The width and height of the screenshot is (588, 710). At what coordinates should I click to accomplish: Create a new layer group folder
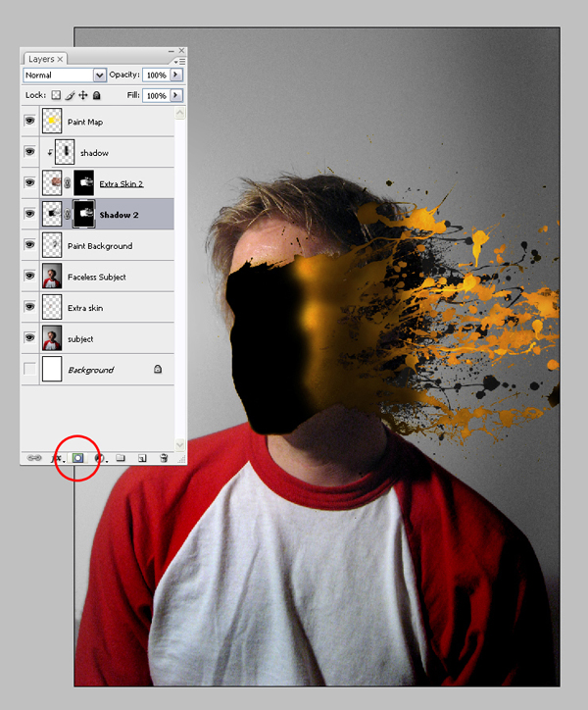pyautogui.click(x=121, y=458)
